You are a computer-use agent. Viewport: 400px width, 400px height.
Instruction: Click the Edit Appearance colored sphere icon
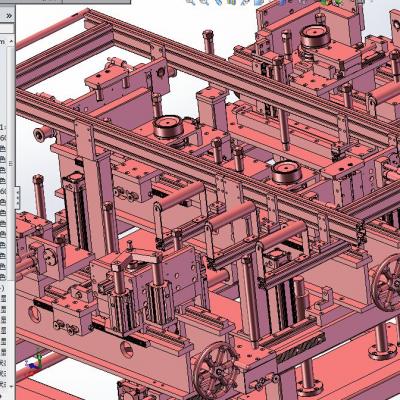pos(324,2)
